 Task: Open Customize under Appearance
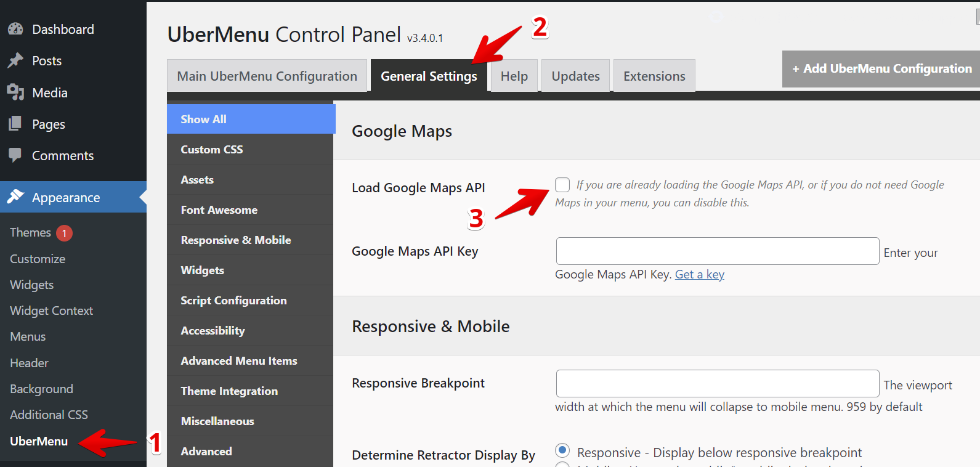pyautogui.click(x=38, y=259)
